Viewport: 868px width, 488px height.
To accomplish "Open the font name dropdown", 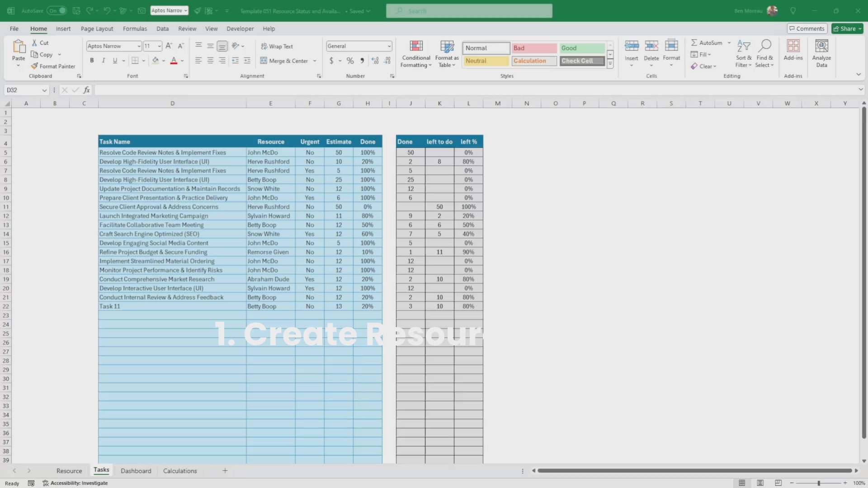I will click(139, 46).
